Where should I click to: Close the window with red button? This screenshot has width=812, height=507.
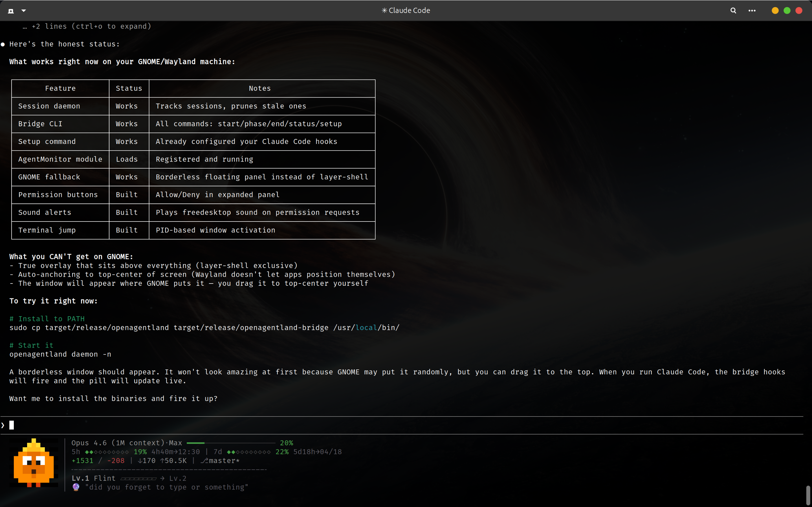[799, 11]
